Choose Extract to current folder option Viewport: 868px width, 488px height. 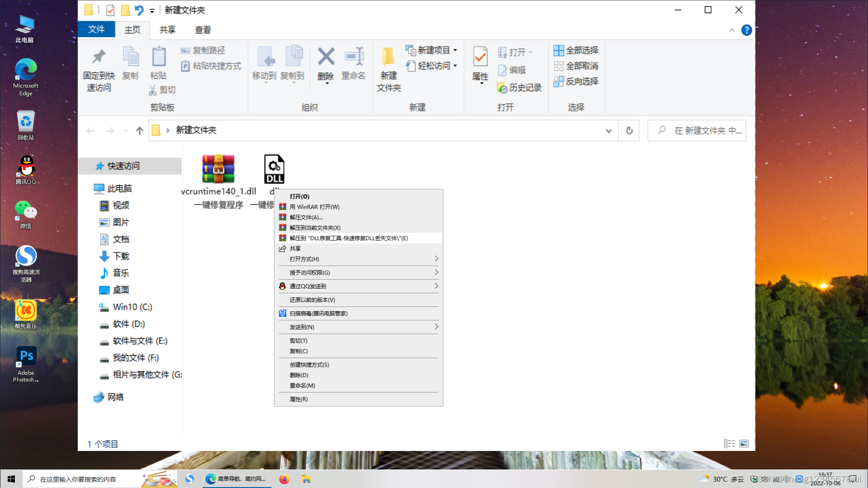[359, 228]
